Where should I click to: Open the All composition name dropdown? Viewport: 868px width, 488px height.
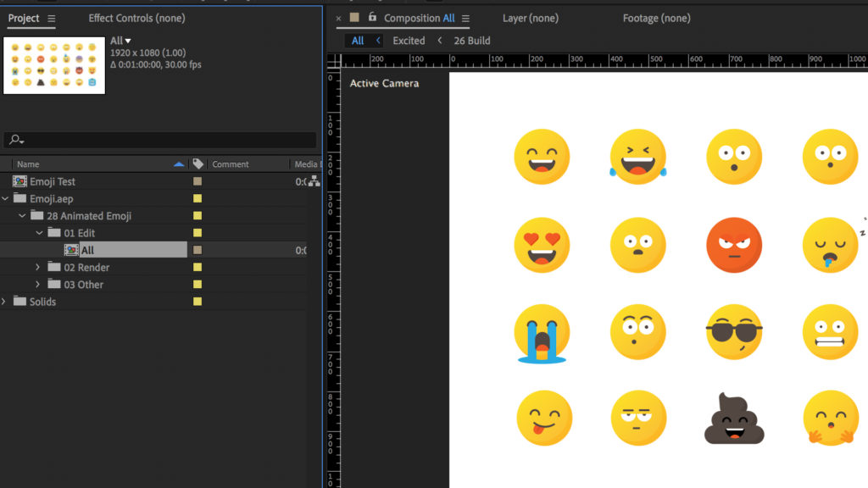click(x=128, y=41)
